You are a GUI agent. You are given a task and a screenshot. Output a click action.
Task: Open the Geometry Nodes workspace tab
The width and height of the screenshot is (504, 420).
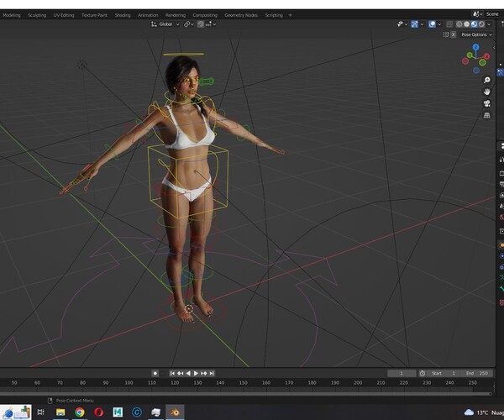point(241,15)
